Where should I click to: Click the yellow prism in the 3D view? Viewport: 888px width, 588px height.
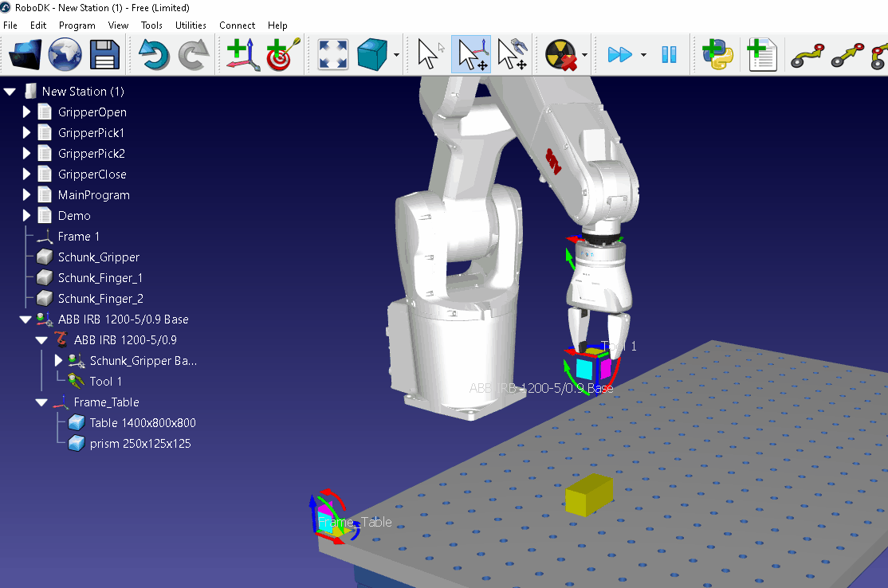[x=589, y=496]
